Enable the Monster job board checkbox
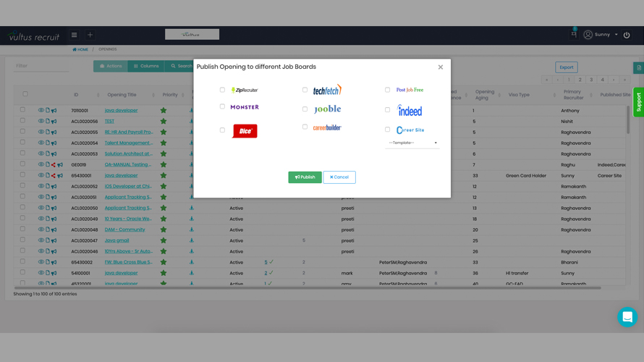644x362 pixels. (222, 106)
